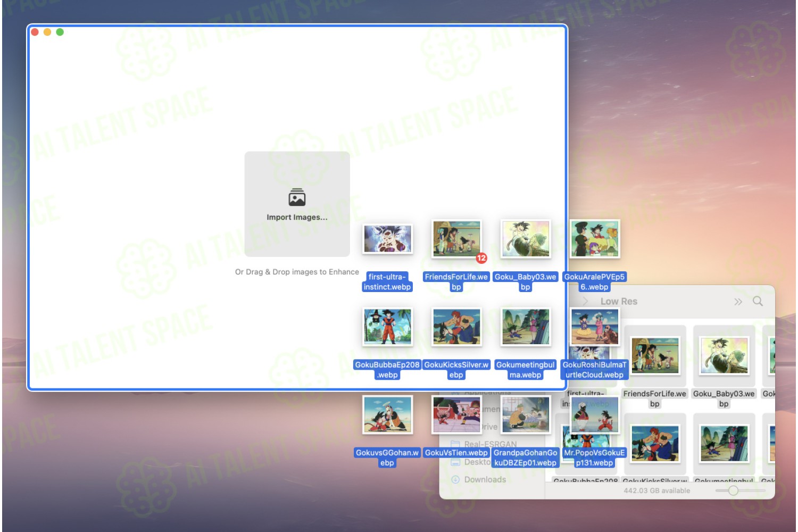
Task: Click the 442.03 GB available status text
Action: pyautogui.click(x=656, y=491)
